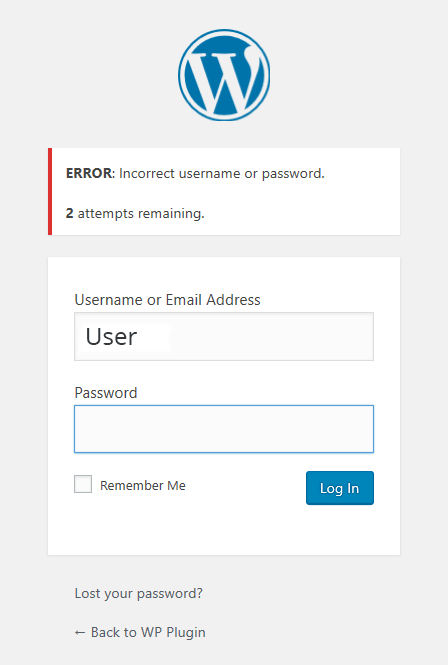Click empty space in the login form below Remember Me
Screen dimensions: 448x665
click(x=224, y=530)
